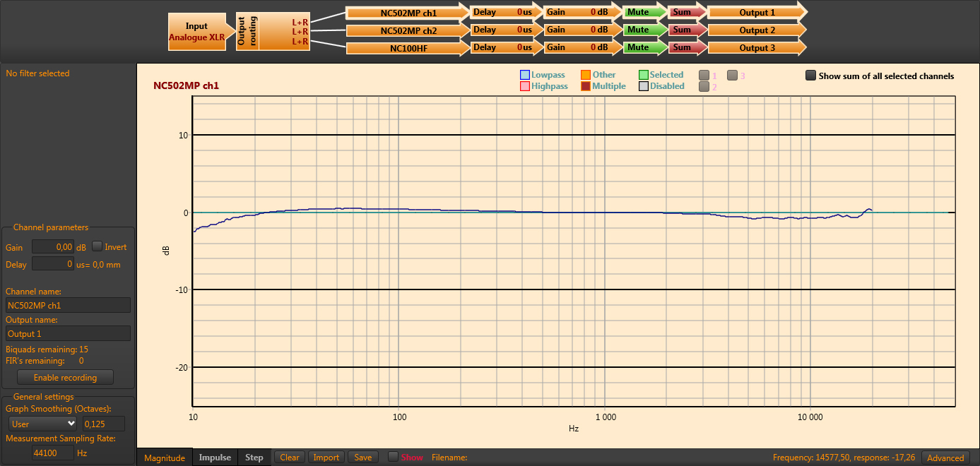Click the Enable recording button
The image size is (980, 466).
(65, 378)
